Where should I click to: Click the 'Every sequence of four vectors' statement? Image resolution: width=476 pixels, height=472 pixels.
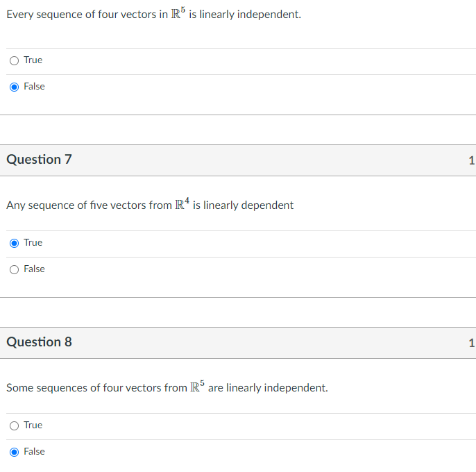pyautogui.click(x=154, y=14)
